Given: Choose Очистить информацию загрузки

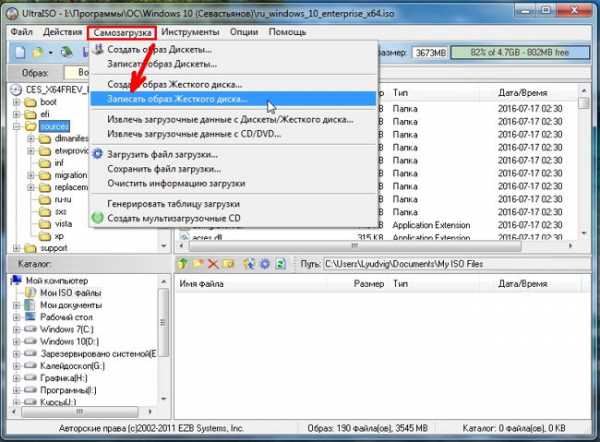Looking at the screenshot, I should tap(233, 183).
